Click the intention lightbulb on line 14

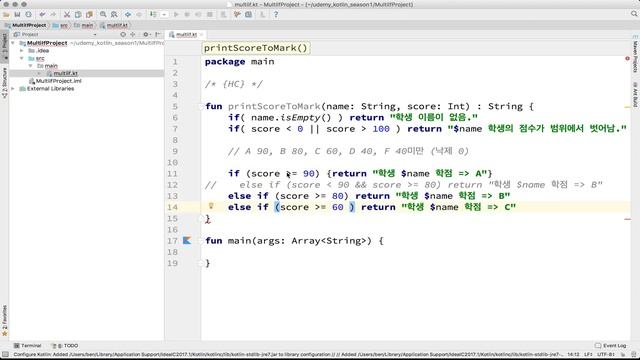211,206
